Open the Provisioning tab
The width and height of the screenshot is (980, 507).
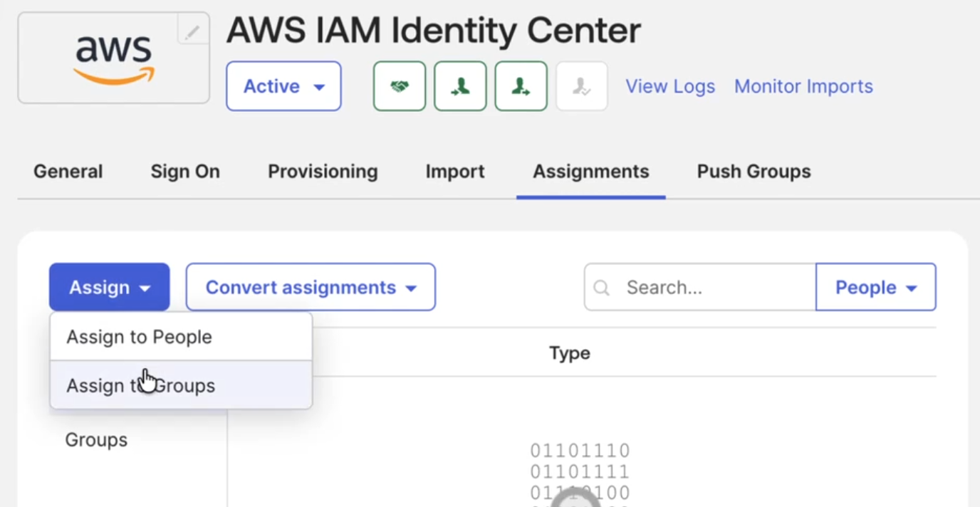323,172
